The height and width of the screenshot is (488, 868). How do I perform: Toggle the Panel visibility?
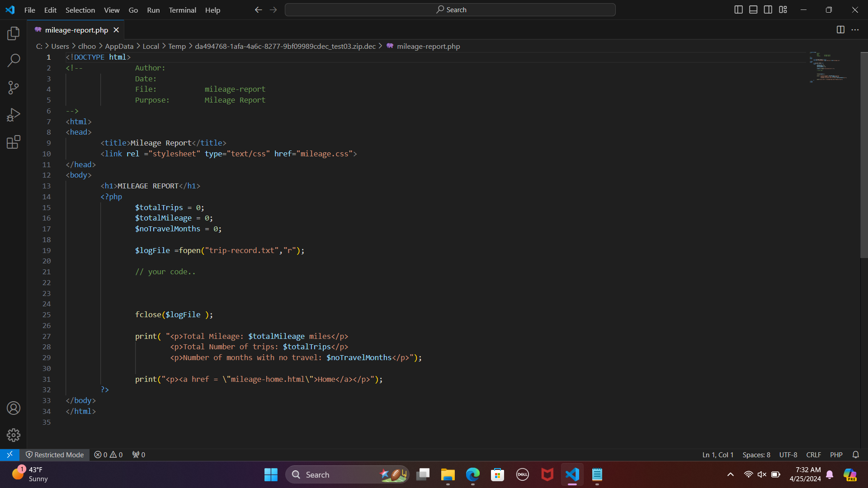click(753, 9)
